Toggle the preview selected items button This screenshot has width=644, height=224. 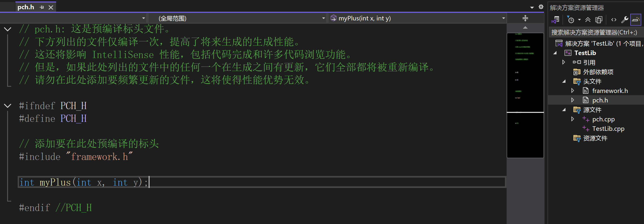tap(636, 20)
